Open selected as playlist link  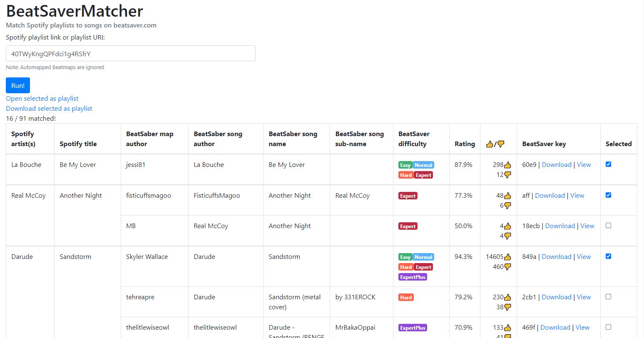(42, 98)
